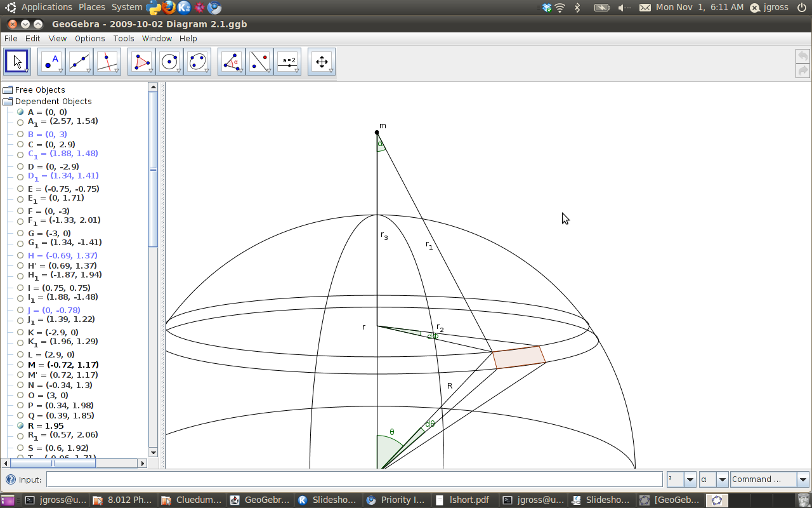Image resolution: width=812 pixels, height=508 pixels.
Task: Select the Slider tool (a=2)
Action: tap(287, 62)
